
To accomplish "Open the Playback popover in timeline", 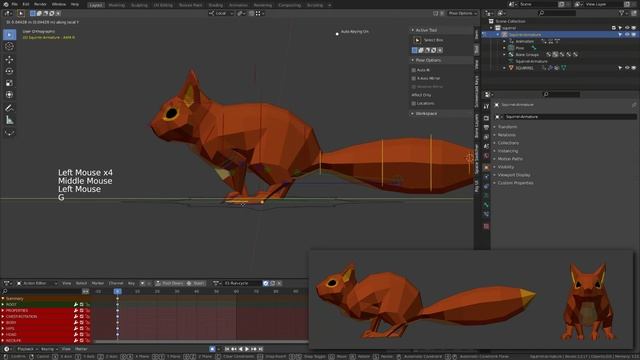I will [x=27, y=349].
